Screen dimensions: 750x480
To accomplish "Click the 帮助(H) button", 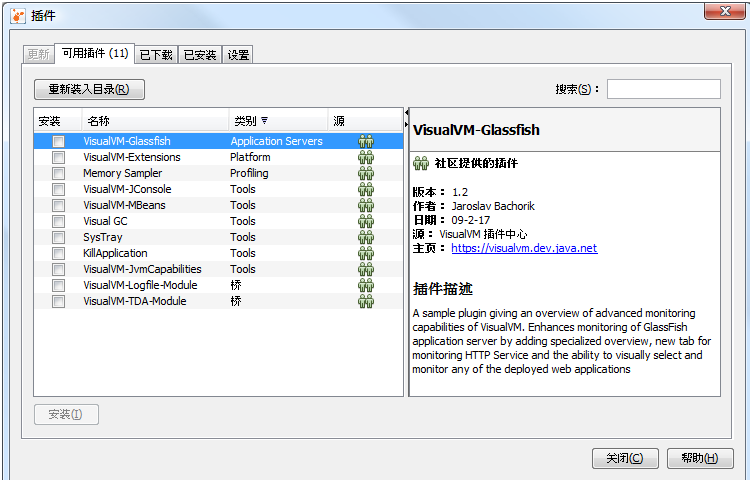I will click(x=700, y=458).
